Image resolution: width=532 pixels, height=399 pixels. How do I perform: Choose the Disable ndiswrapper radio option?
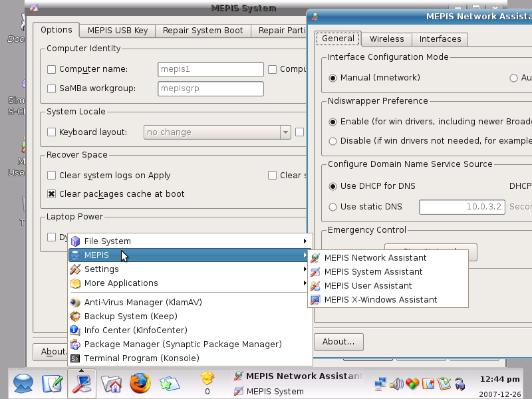pyautogui.click(x=333, y=141)
